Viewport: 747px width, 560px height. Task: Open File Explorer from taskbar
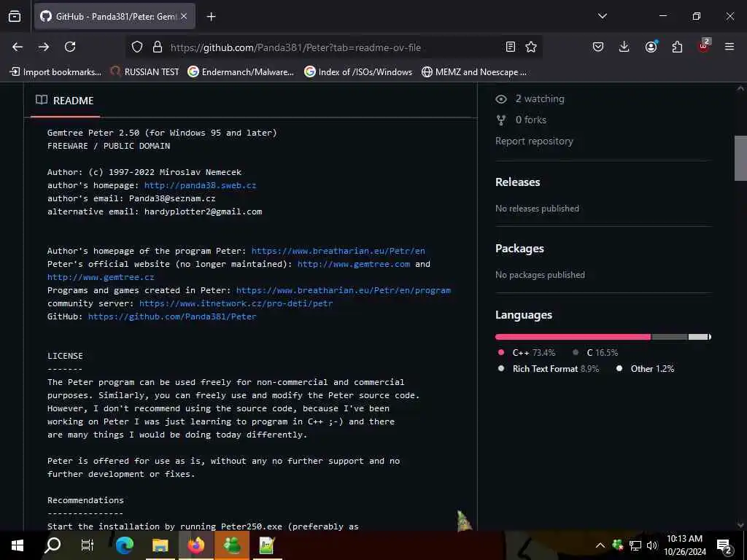tap(160, 545)
